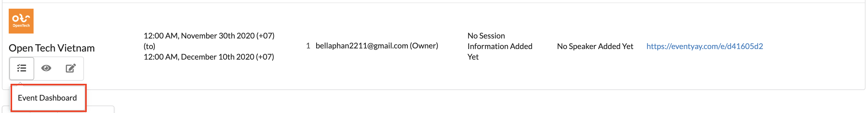Open the Event Dashboard checklist icon
Screen dimensions: 868x113
(x=21, y=68)
